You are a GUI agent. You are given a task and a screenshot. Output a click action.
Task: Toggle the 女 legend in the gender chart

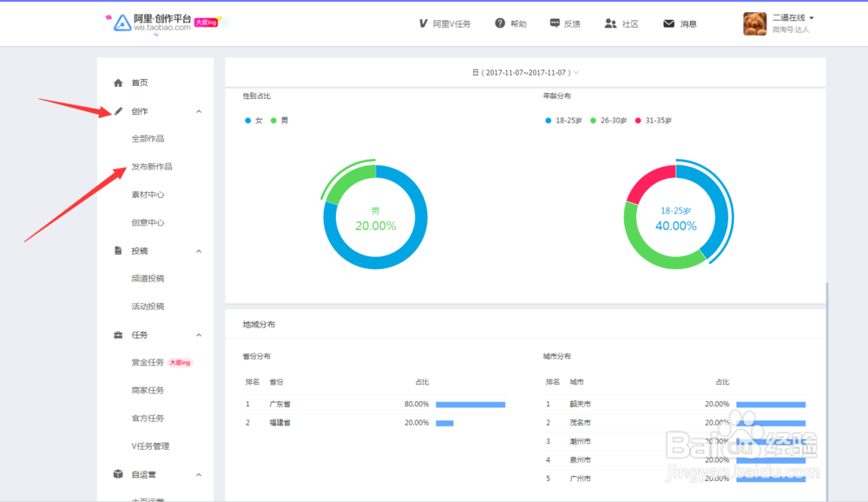254,120
